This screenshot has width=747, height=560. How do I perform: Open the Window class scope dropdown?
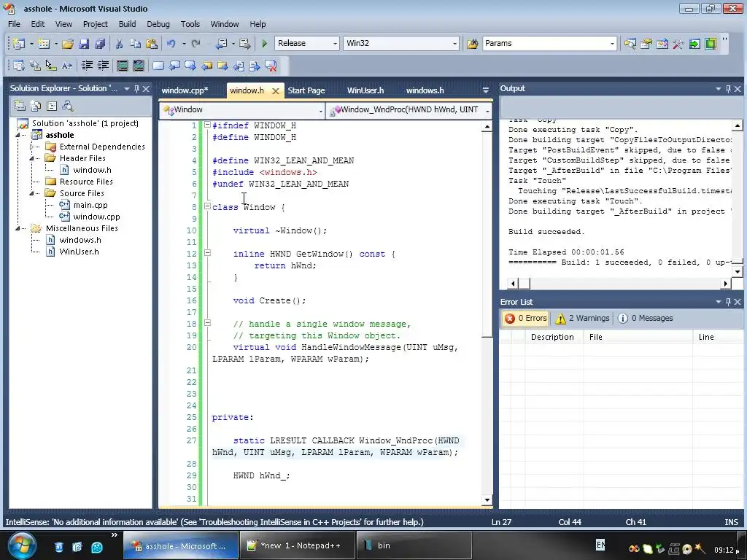tap(321, 111)
